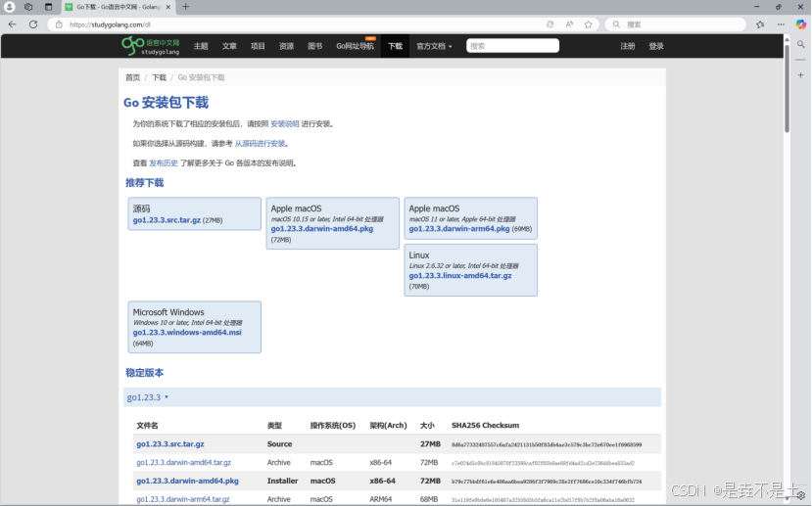Viewport: 812px width, 506px height.
Task: Download go1.23.3.darwin-amd64.pkg from recommended card
Action: tap(322, 229)
